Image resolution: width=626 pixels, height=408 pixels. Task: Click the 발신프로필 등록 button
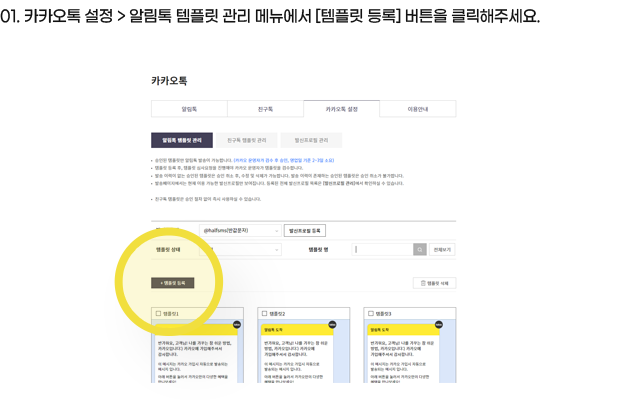tap(305, 230)
